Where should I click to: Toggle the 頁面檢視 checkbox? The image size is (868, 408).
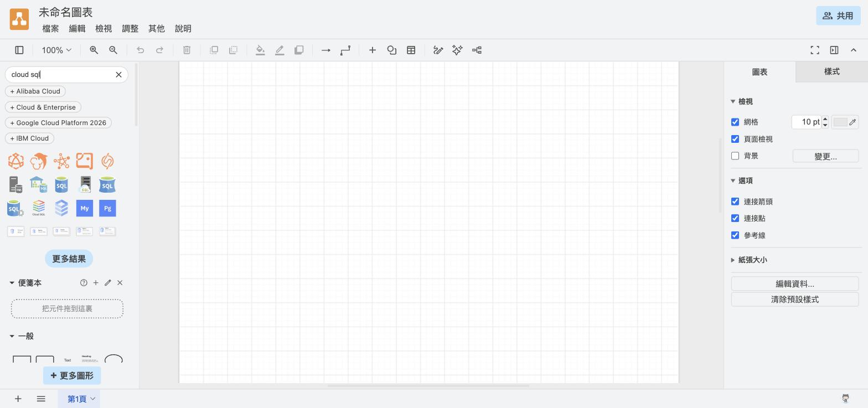pyautogui.click(x=735, y=139)
